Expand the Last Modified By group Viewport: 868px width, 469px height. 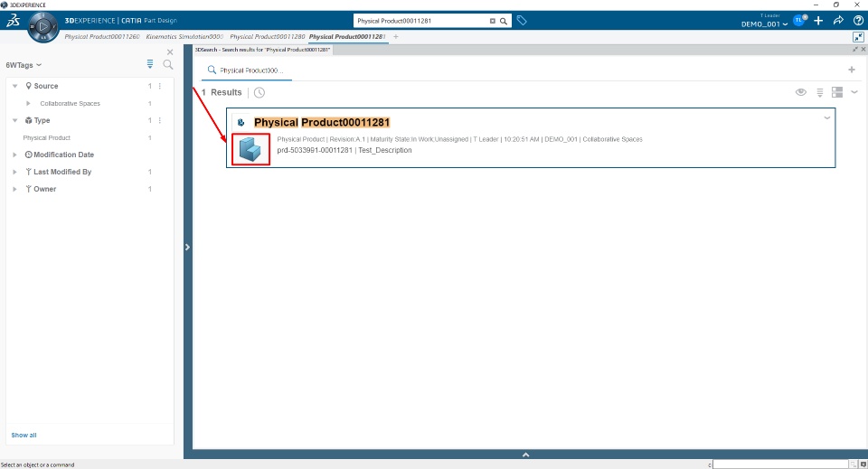pyautogui.click(x=15, y=172)
